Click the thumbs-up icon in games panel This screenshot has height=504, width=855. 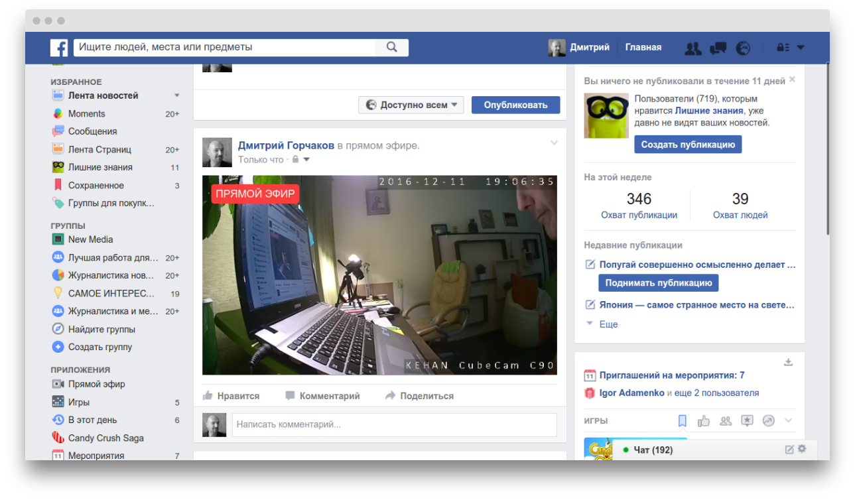coord(704,421)
